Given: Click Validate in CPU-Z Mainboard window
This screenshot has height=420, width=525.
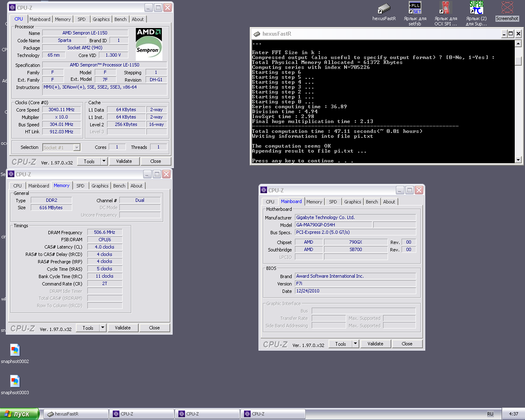Looking at the screenshot, I should click(375, 344).
